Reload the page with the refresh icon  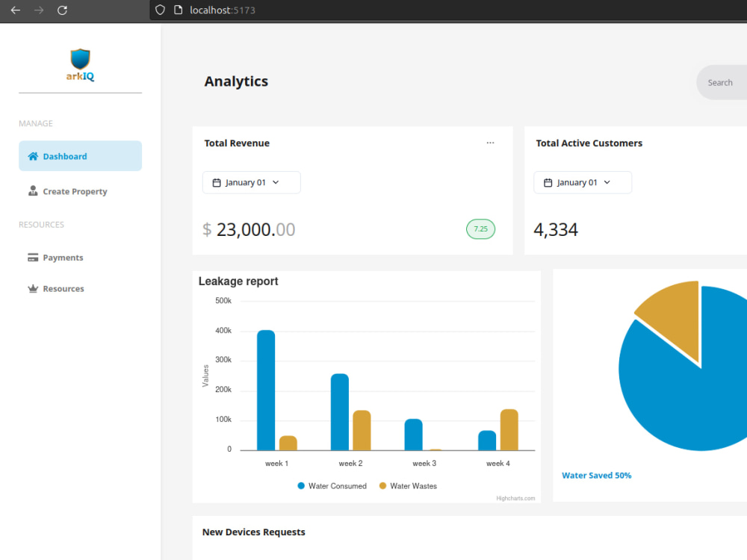point(63,10)
